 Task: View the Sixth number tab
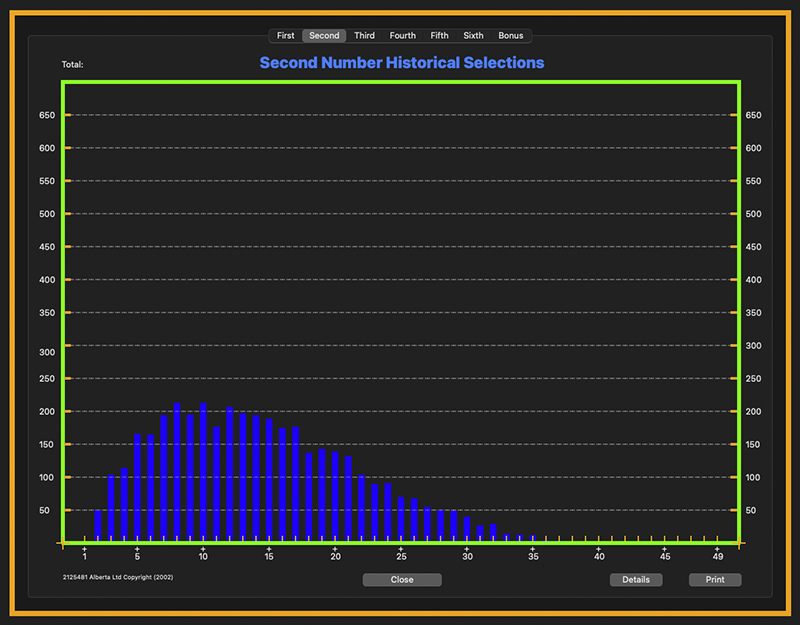click(x=473, y=36)
